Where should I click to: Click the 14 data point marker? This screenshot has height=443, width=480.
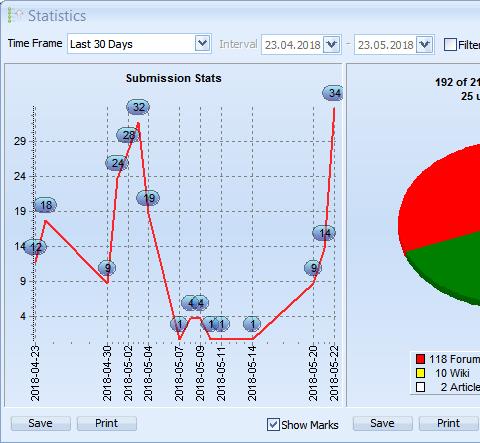[324, 233]
